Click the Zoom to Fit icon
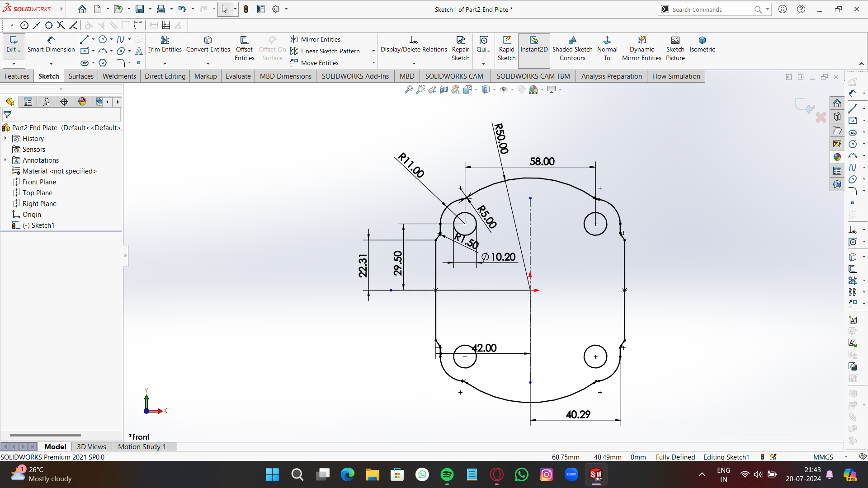The width and height of the screenshot is (868, 488). pyautogui.click(x=409, y=89)
